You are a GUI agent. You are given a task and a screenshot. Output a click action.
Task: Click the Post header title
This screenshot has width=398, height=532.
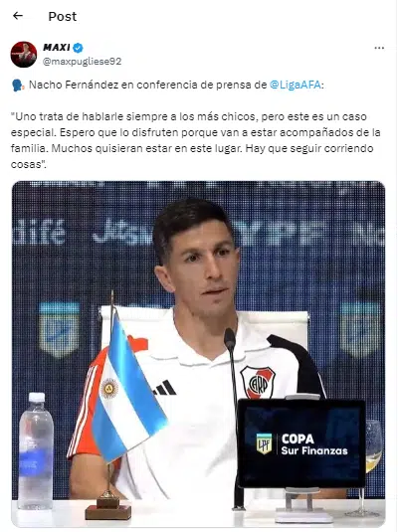(62, 16)
